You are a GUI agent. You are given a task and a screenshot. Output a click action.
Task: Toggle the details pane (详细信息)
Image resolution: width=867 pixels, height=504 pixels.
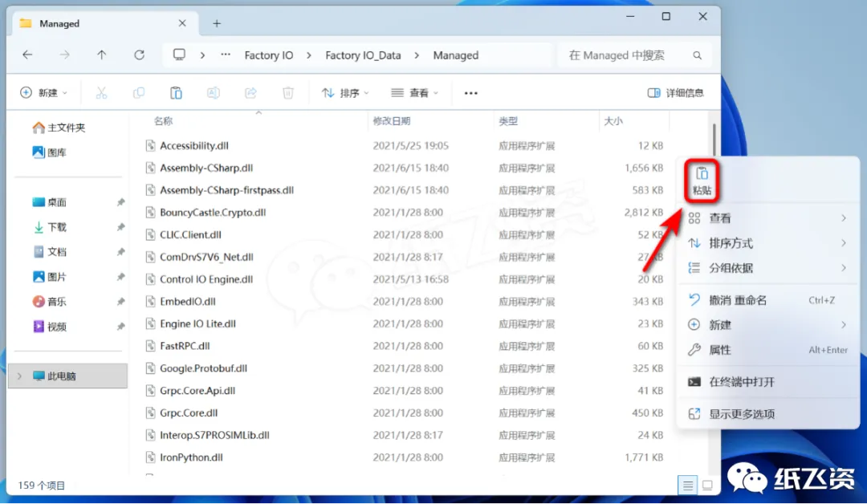coord(676,93)
